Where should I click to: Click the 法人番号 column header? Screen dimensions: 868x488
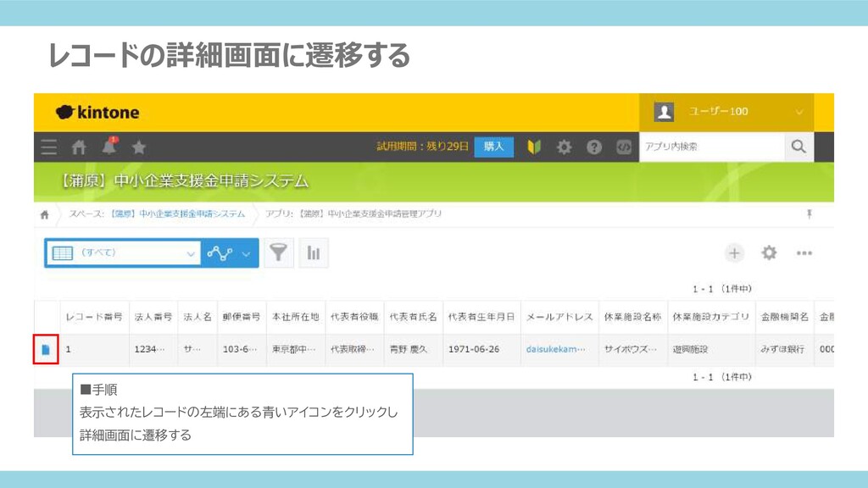point(153,317)
